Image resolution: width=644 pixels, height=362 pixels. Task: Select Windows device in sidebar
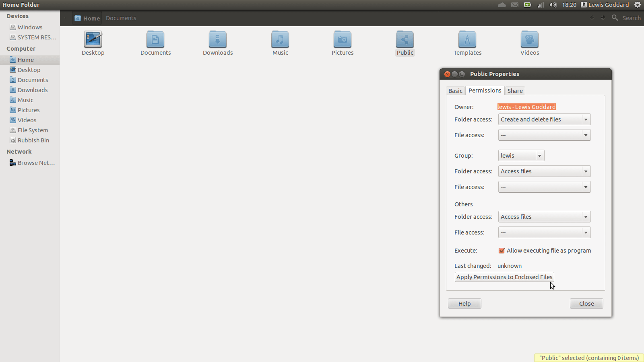click(30, 27)
